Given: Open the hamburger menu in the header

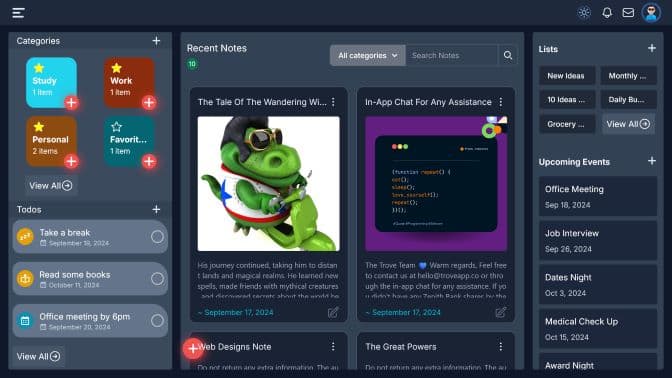Looking at the screenshot, I should (18, 13).
